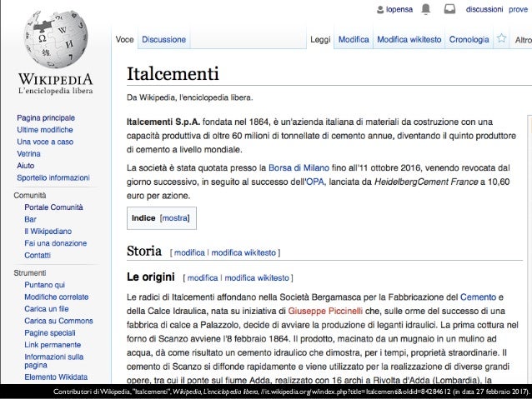Open Modifiche correlate link
The width and height of the screenshot is (532, 399).
tap(57, 297)
